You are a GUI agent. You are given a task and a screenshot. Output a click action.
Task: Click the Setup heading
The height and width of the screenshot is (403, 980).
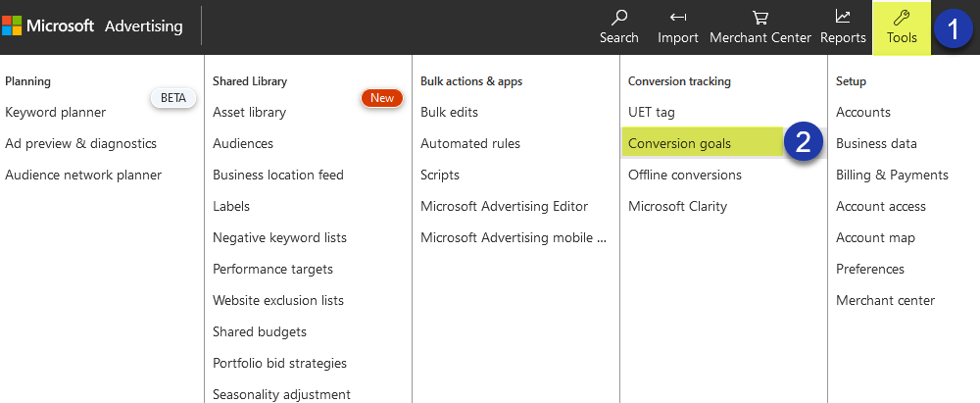pyautogui.click(x=852, y=81)
